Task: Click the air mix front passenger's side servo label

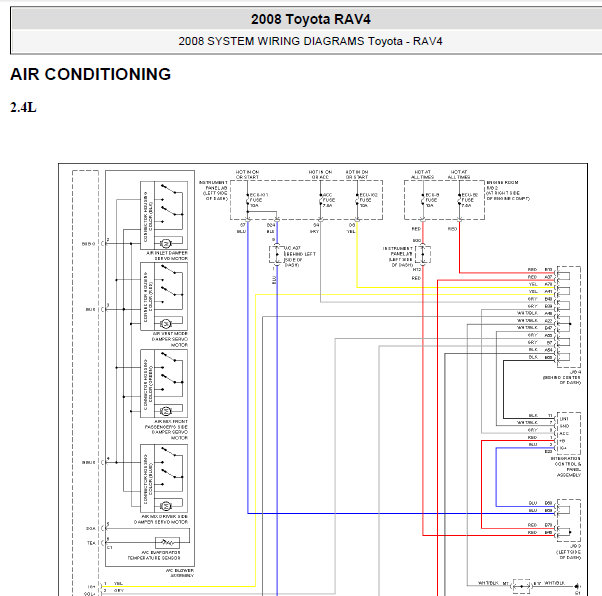Action: click(x=166, y=429)
